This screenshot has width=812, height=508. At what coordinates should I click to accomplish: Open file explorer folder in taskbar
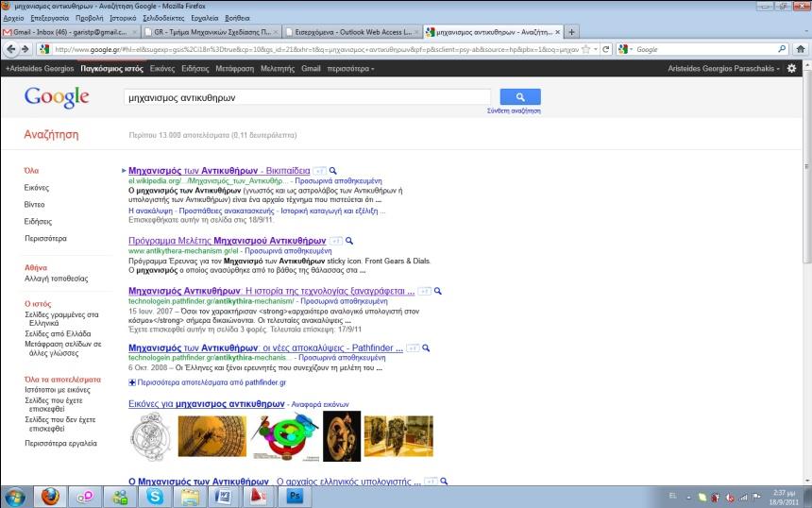click(x=190, y=497)
